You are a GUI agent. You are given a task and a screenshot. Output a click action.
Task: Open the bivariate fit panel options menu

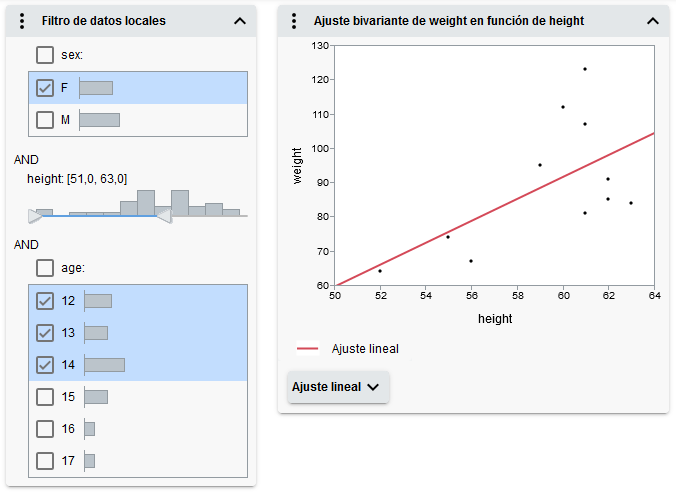[294, 20]
